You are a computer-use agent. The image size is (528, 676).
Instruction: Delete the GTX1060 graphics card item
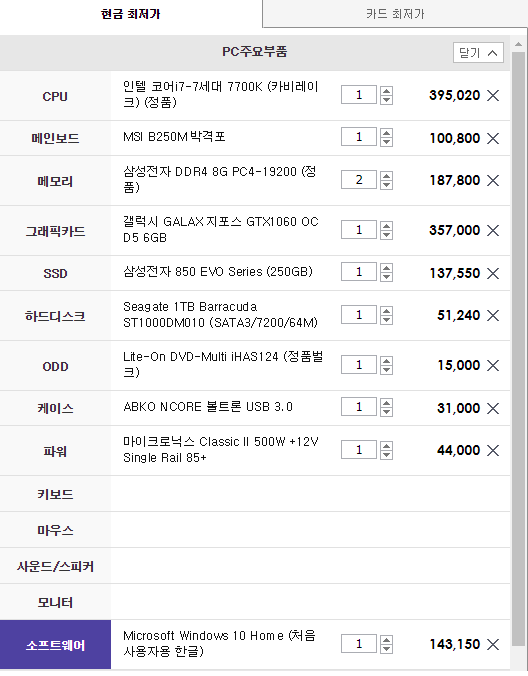click(x=493, y=230)
